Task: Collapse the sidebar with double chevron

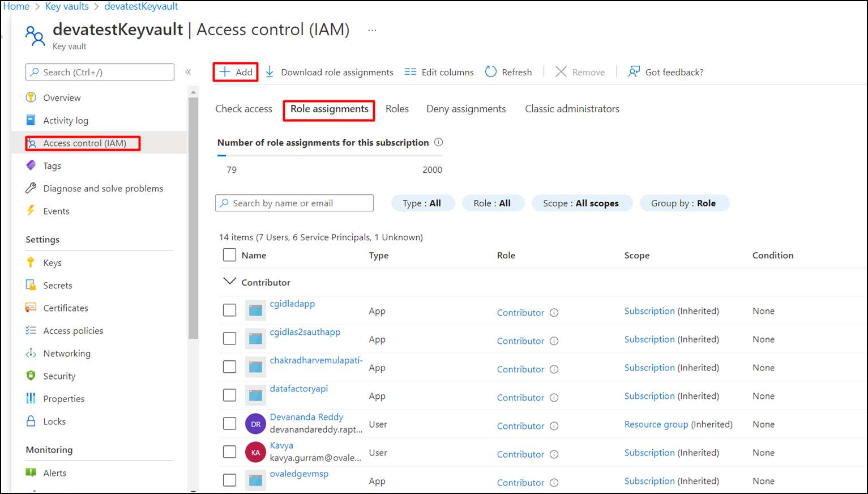Action: pyautogui.click(x=188, y=72)
